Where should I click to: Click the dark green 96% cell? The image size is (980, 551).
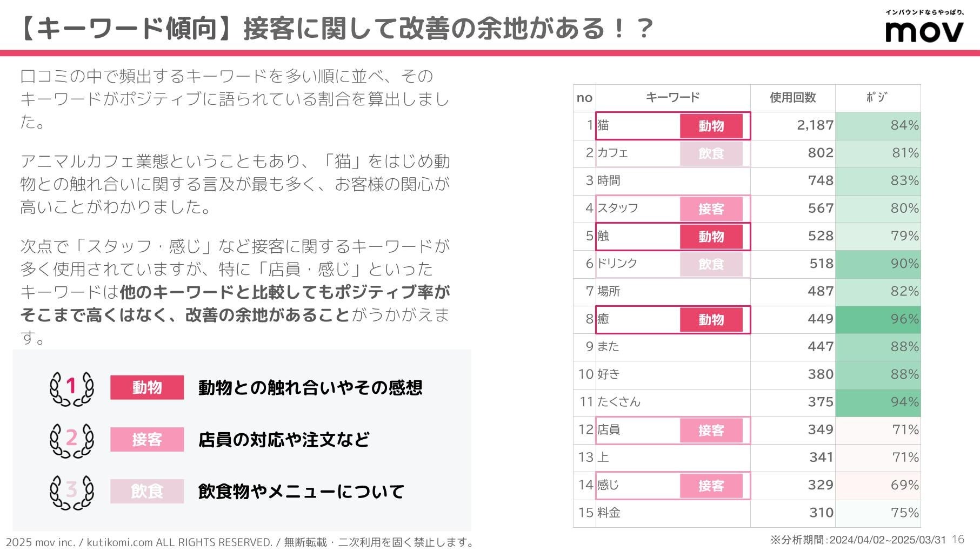click(878, 319)
